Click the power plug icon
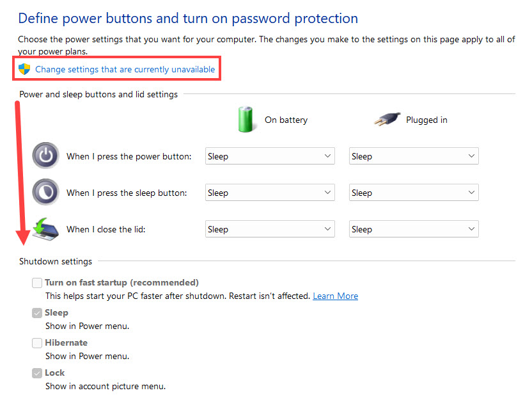 point(387,120)
